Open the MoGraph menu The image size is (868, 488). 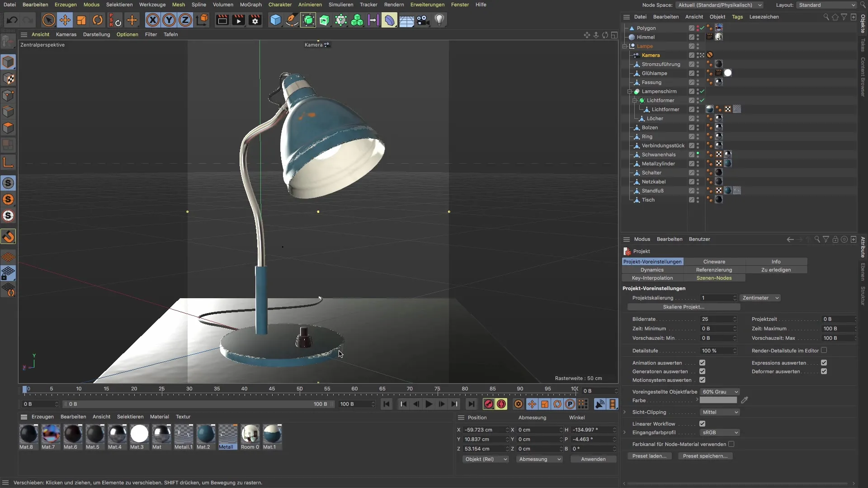(251, 5)
